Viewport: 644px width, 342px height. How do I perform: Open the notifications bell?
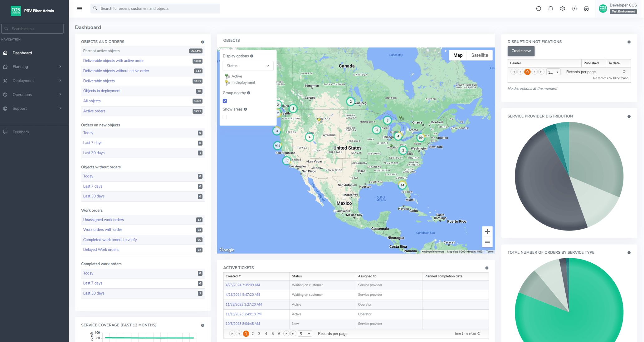pos(550,8)
